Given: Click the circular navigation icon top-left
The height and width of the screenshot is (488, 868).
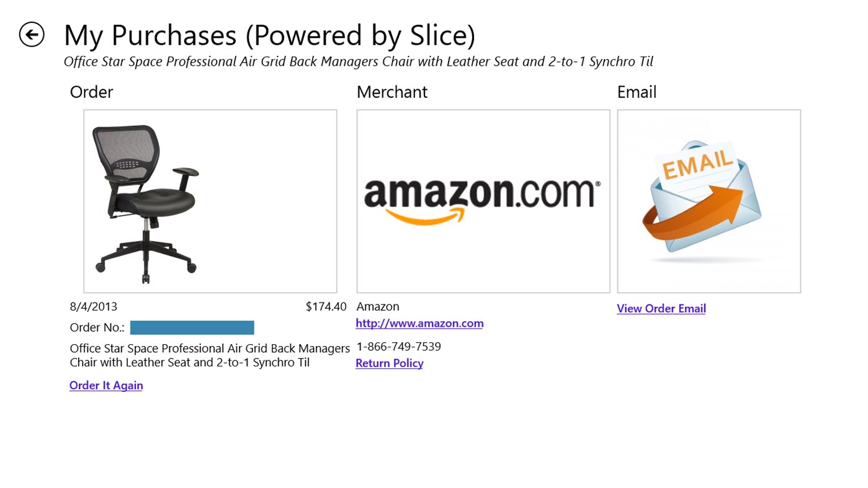Looking at the screenshot, I should (31, 34).
